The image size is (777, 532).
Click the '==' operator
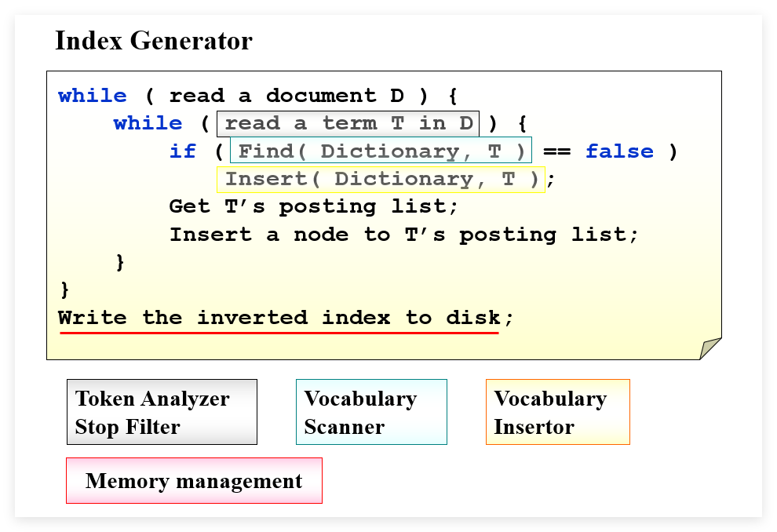point(557,151)
